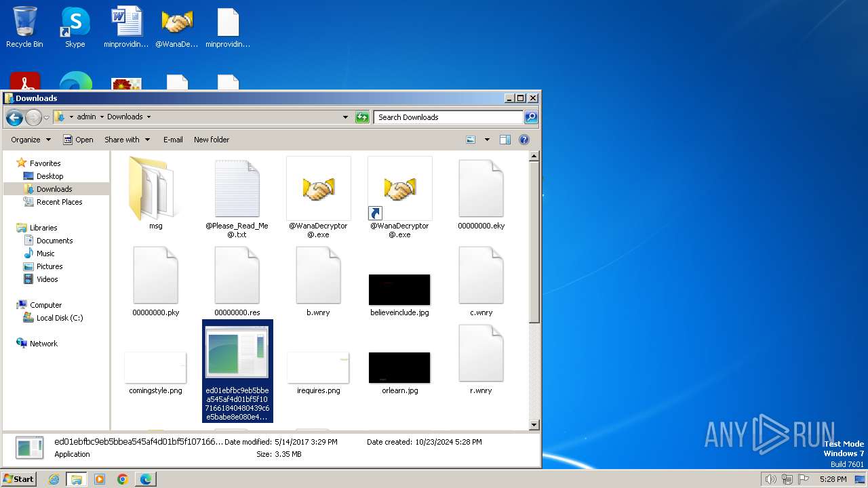Select the @WanaDecryptor@.exe application file
The width and height of the screenshot is (868, 488).
pos(318,197)
